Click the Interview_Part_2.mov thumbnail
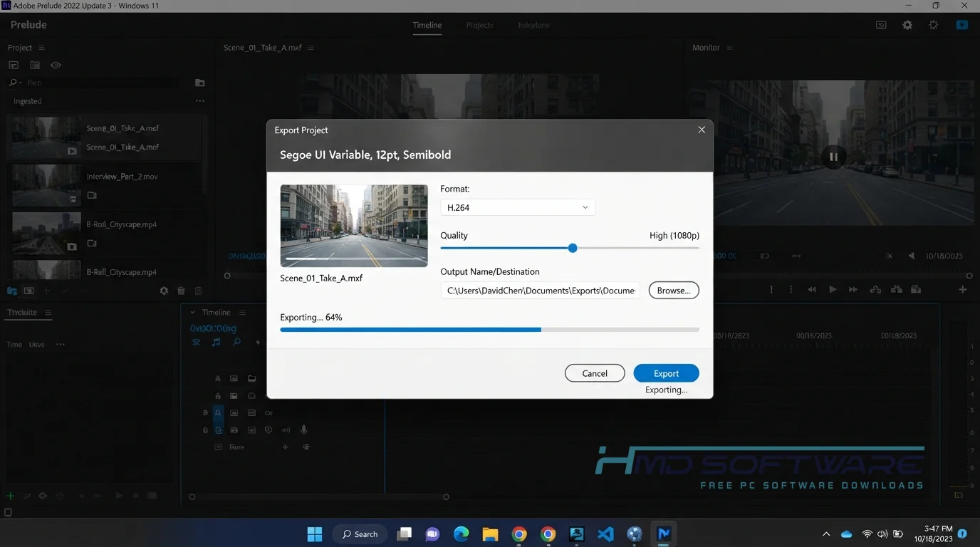The width and height of the screenshot is (980, 547). 46,185
